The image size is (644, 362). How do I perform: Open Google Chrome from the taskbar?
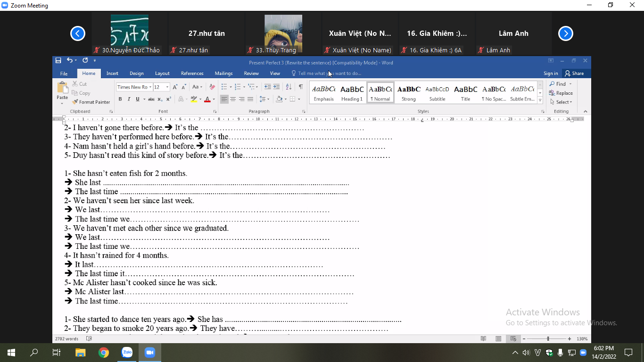(x=104, y=353)
